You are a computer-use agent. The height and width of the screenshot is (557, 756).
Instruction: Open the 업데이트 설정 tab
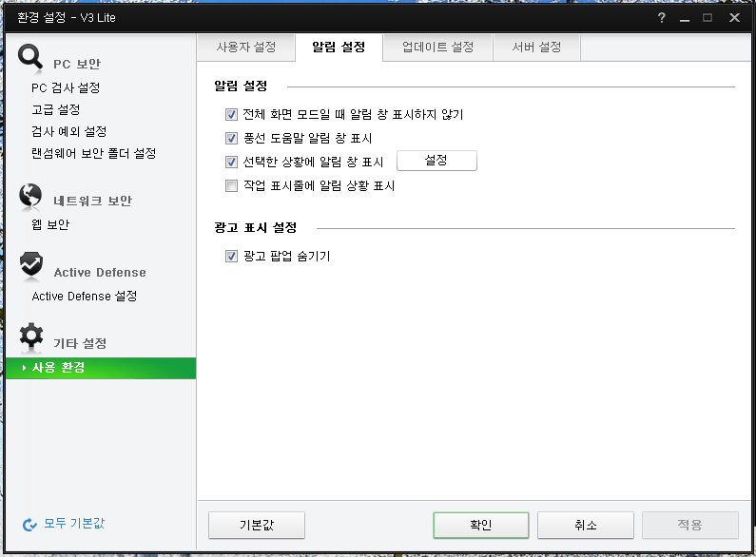point(437,48)
